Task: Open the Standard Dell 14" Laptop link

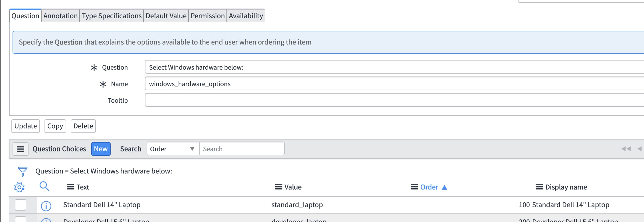Action: [102, 205]
